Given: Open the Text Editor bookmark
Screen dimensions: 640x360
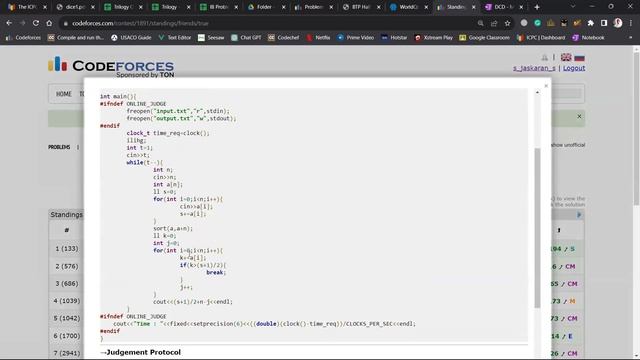Looking at the screenshot, I should (175, 38).
